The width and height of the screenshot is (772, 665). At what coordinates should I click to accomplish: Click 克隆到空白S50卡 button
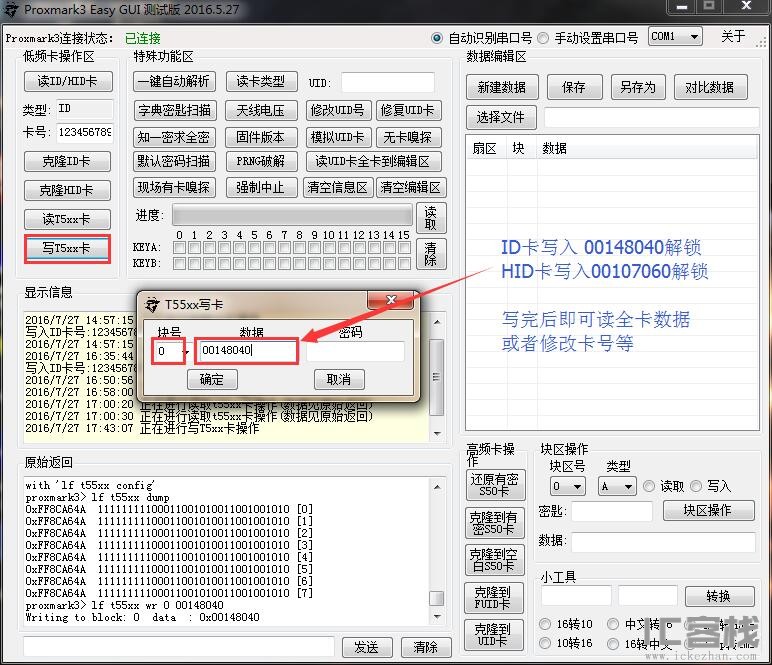(x=494, y=560)
